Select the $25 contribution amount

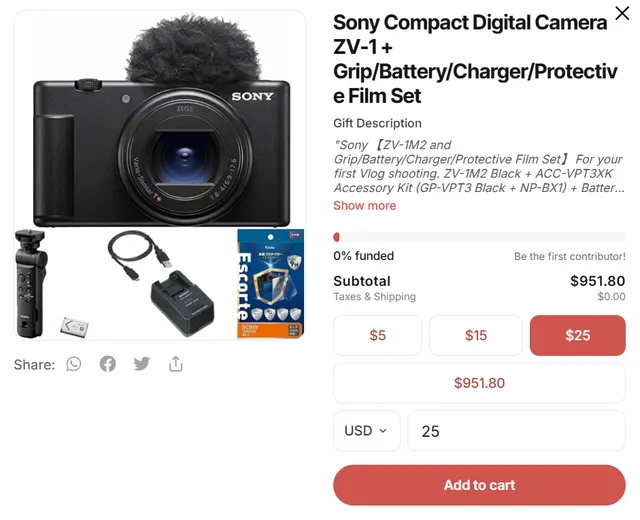577,336
